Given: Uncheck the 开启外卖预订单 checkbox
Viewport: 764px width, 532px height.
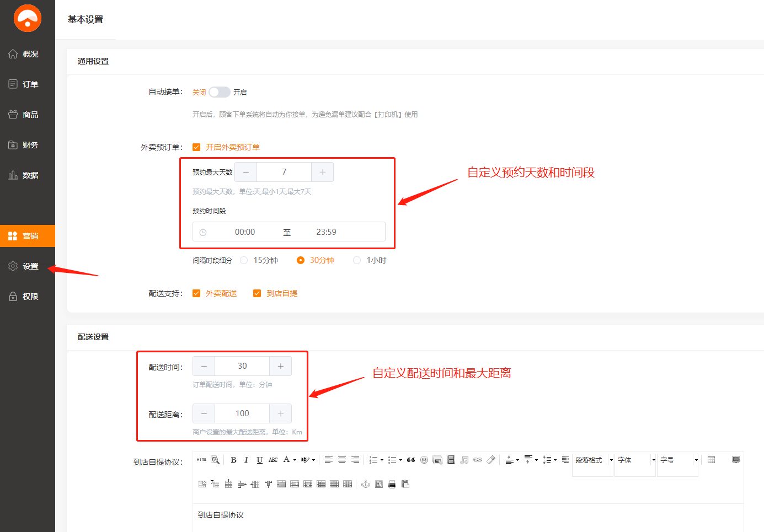Looking at the screenshot, I should click(x=196, y=147).
